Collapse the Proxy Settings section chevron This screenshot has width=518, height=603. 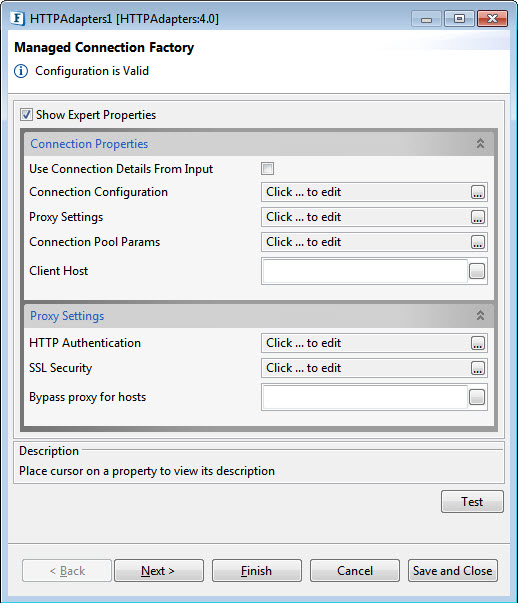[x=480, y=315]
